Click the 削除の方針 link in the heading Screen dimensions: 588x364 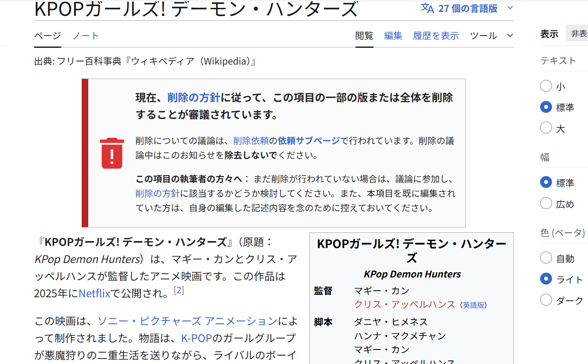coord(193,97)
